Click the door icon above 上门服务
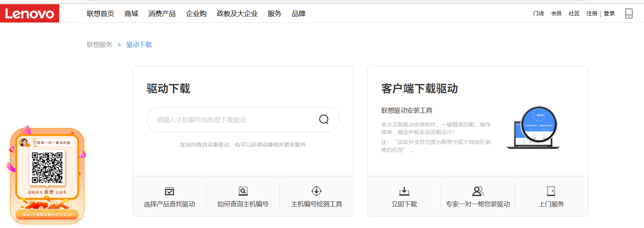Viewport: 644px width, 228px height. tap(551, 191)
